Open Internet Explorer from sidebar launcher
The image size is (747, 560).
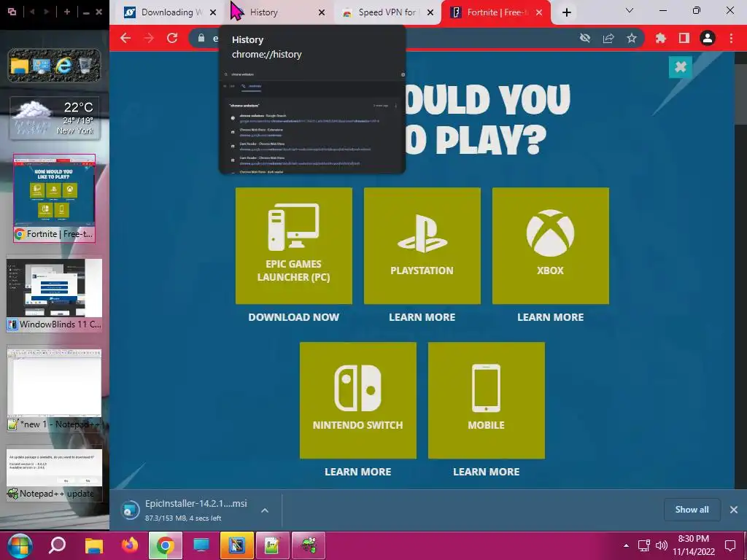pyautogui.click(x=63, y=65)
